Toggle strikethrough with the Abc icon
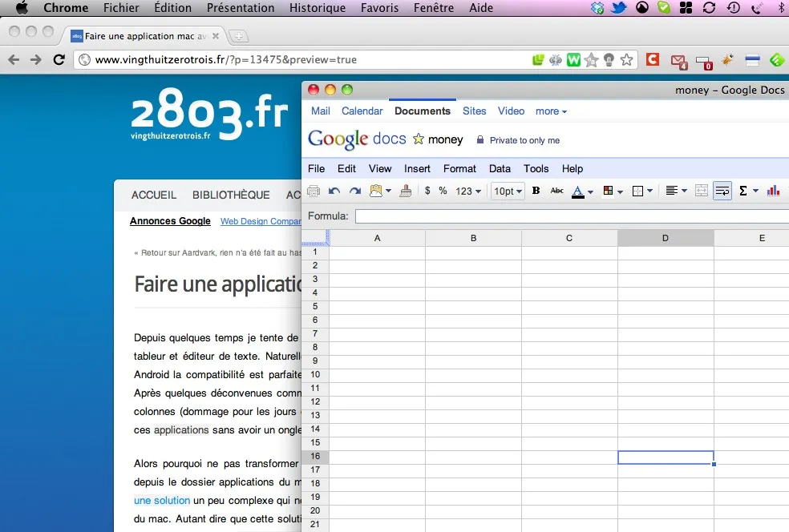The image size is (789, 532). 557,191
